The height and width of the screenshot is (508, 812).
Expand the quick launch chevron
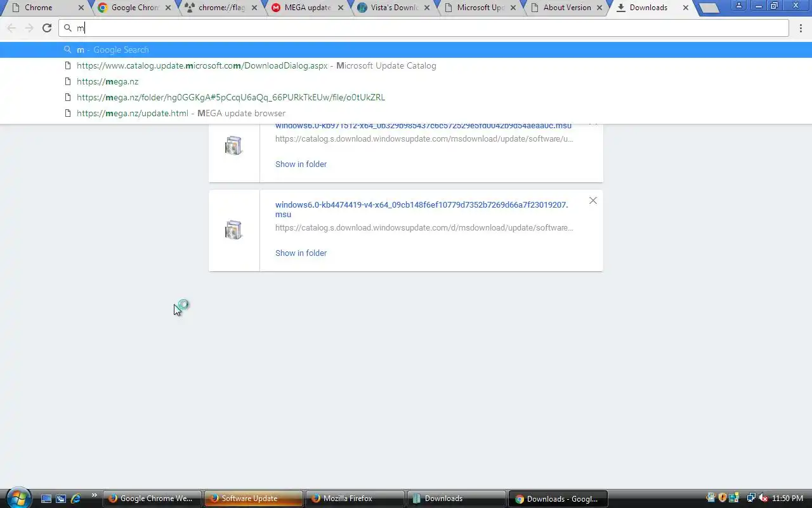point(94,496)
